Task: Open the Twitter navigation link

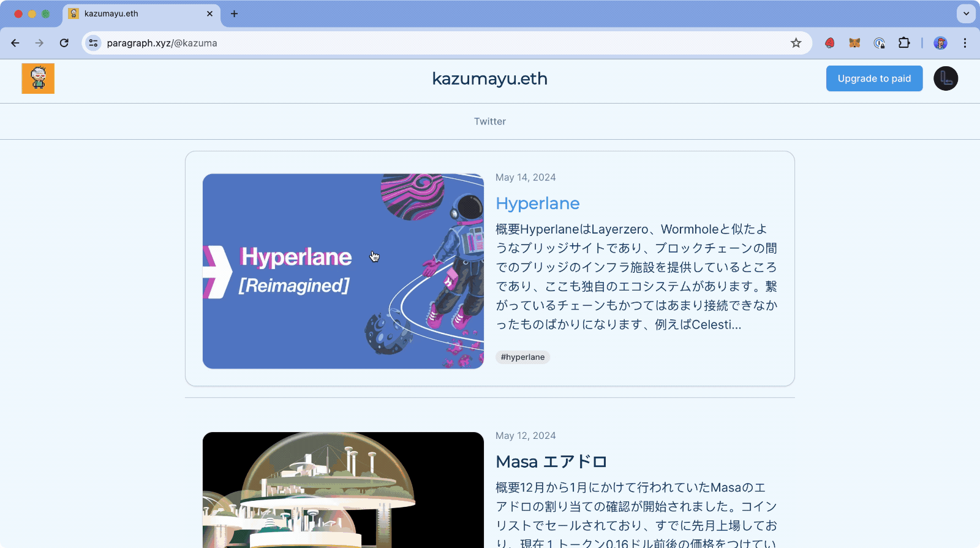Action: [490, 121]
